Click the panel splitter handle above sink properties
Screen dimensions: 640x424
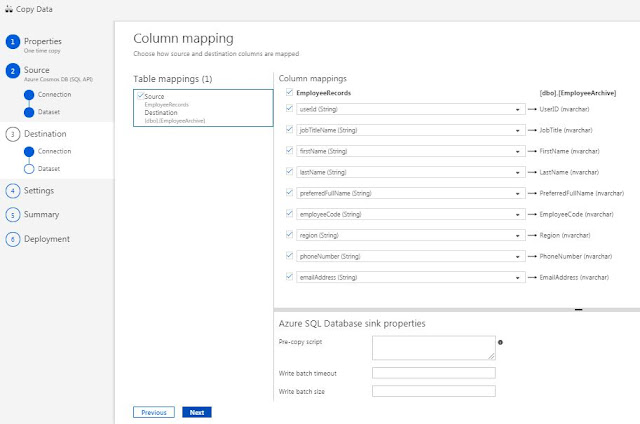pyautogui.click(x=578, y=310)
